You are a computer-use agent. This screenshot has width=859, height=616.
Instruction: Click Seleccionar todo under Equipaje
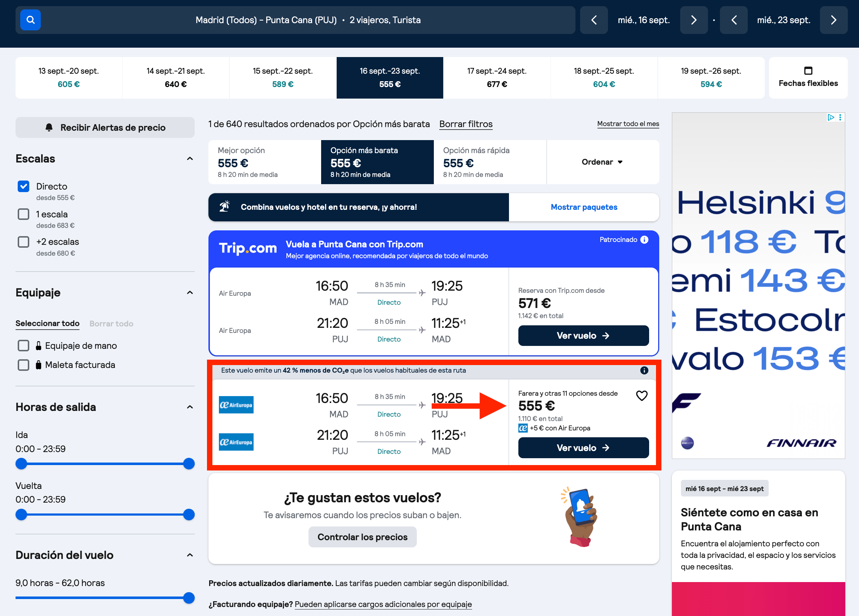pyautogui.click(x=47, y=323)
